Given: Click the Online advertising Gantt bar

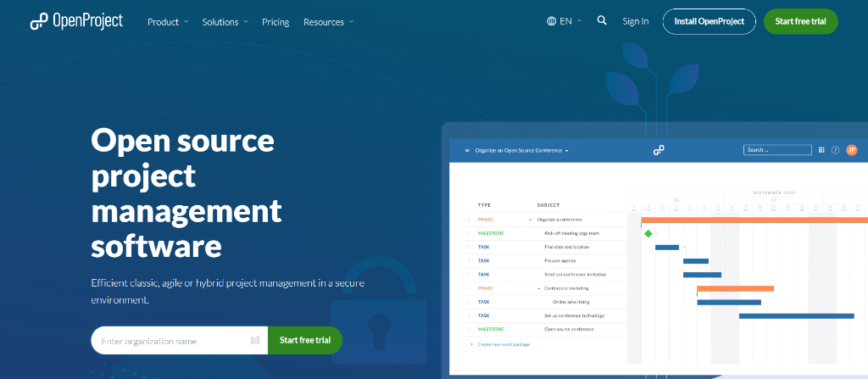Looking at the screenshot, I should (x=729, y=302).
